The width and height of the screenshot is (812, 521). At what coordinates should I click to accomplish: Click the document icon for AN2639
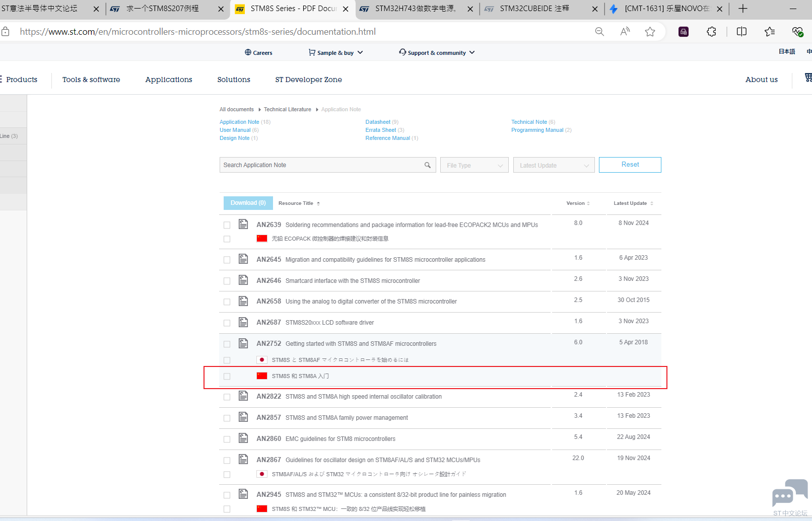tap(243, 224)
